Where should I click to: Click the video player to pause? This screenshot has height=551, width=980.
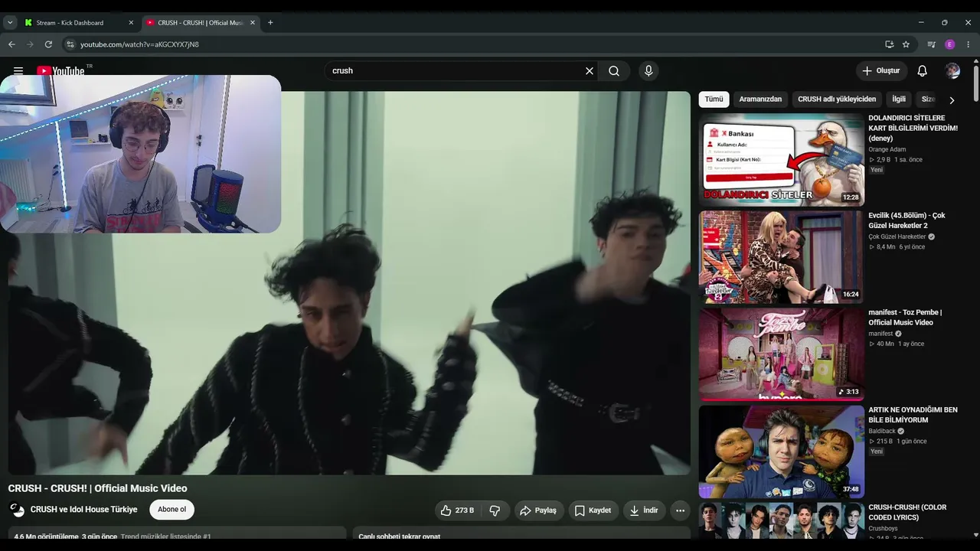pos(349,283)
